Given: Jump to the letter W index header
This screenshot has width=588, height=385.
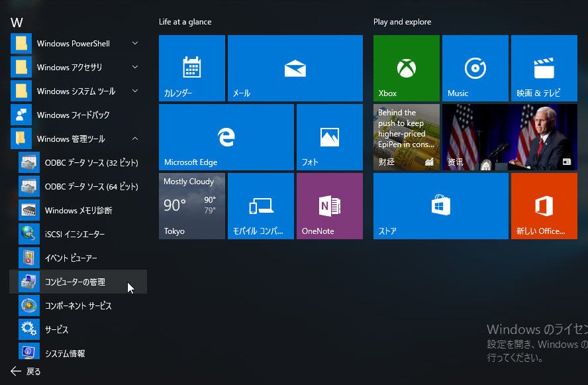Looking at the screenshot, I should coord(17,23).
